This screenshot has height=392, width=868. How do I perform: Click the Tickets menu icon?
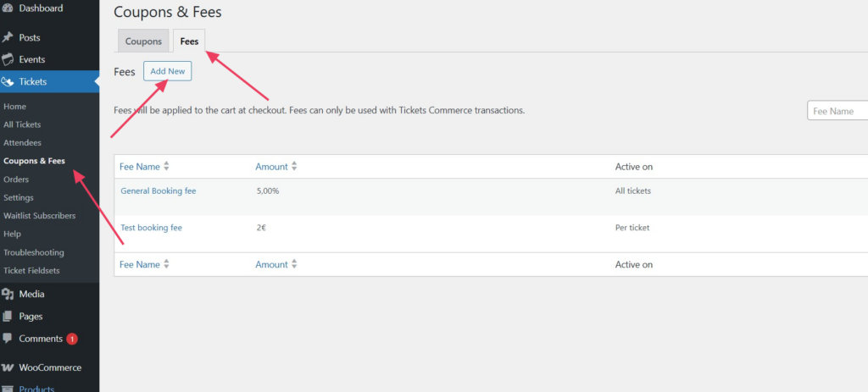tap(8, 82)
